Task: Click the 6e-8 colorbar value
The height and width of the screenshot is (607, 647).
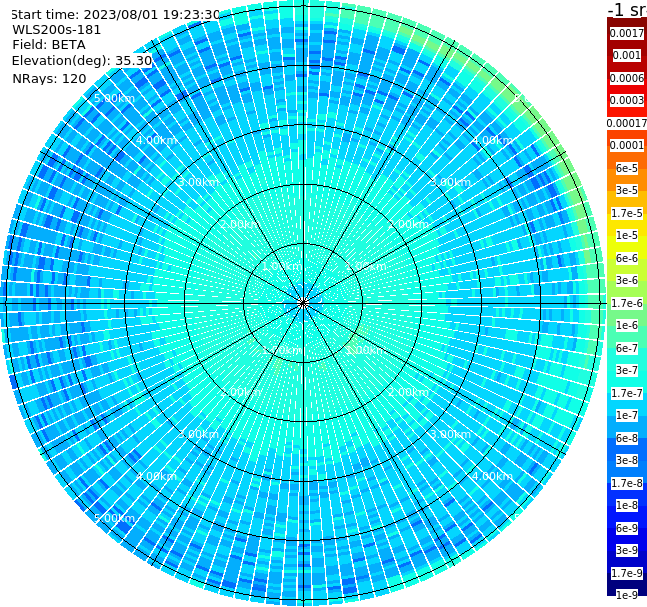Action: [627, 438]
